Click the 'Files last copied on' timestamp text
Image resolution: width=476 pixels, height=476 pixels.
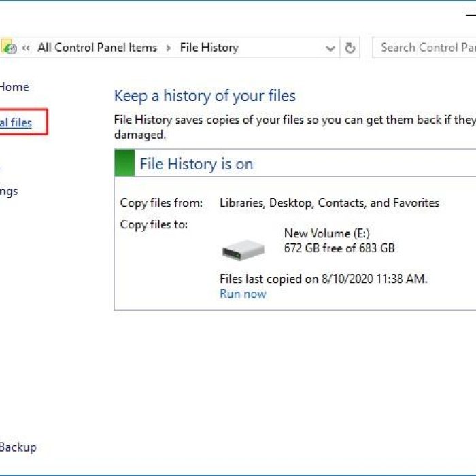coord(323,279)
